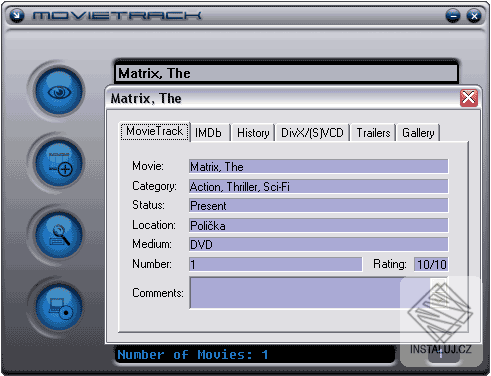Click the Comments: label
Image resolution: width=491 pixels, height=376 pixels.
tap(158, 293)
